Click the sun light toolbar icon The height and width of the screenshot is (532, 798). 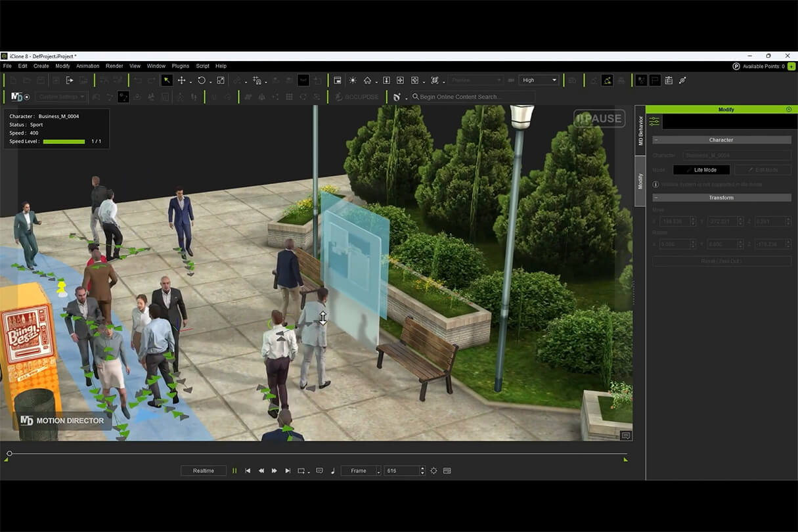coord(353,80)
